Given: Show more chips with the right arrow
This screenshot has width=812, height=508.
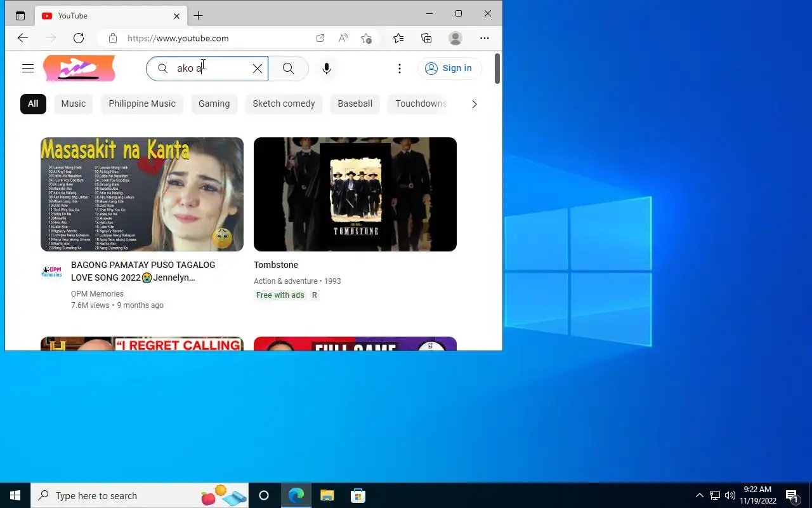Looking at the screenshot, I should pyautogui.click(x=474, y=104).
